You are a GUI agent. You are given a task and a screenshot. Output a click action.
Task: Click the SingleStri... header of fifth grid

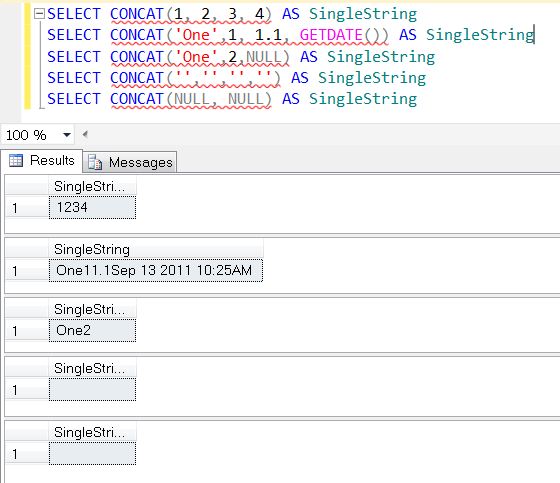92,433
